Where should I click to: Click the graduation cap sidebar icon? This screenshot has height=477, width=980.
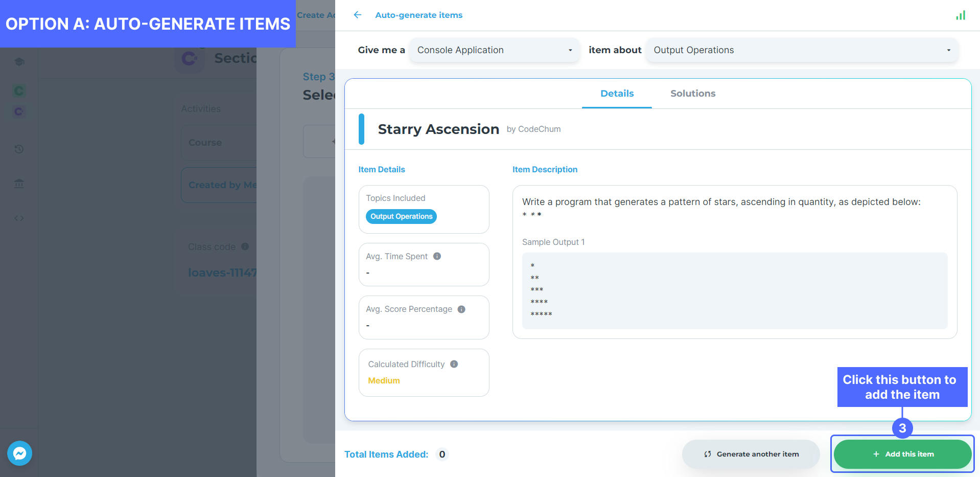[19, 62]
